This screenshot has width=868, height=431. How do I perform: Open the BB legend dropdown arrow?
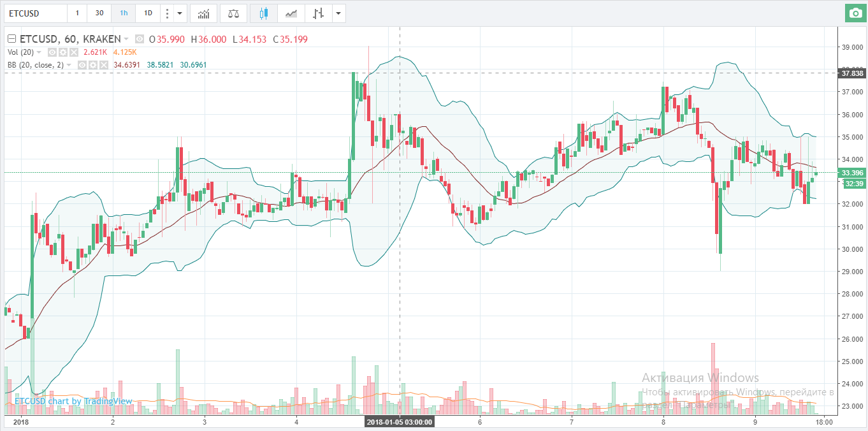69,65
